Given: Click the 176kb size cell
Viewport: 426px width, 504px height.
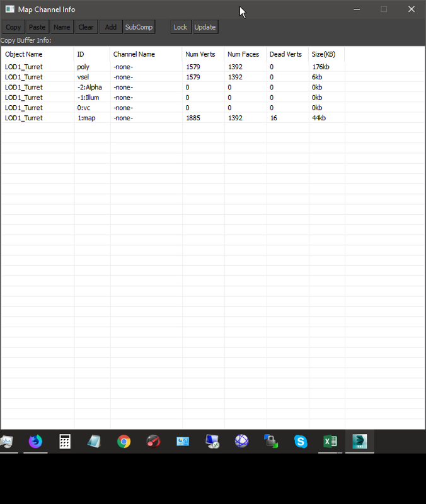Looking at the screenshot, I should pyautogui.click(x=321, y=67).
